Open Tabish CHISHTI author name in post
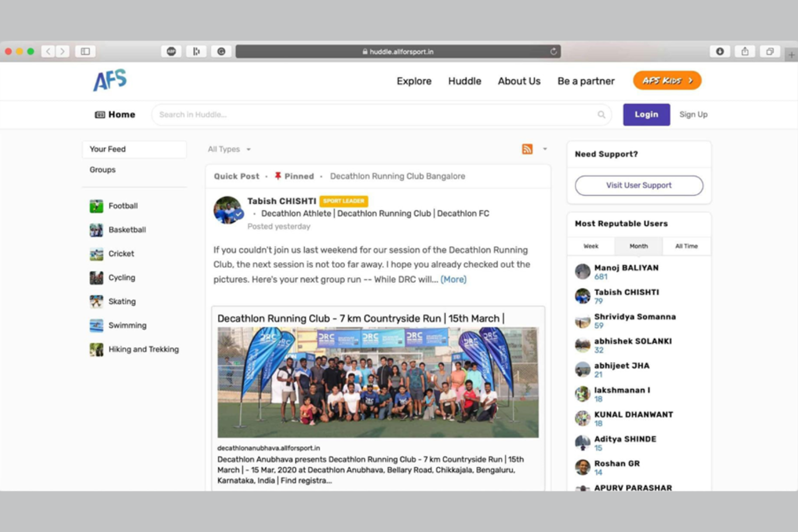 tap(282, 201)
